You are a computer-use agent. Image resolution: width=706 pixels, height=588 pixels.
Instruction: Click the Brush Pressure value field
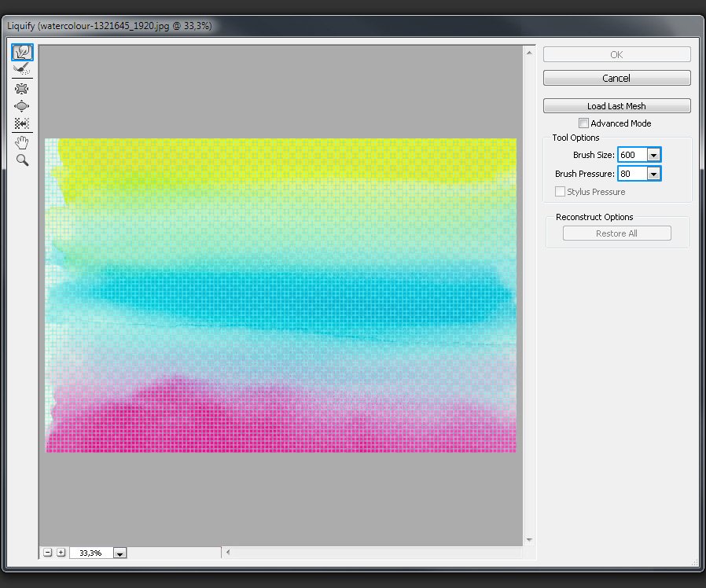coord(633,174)
